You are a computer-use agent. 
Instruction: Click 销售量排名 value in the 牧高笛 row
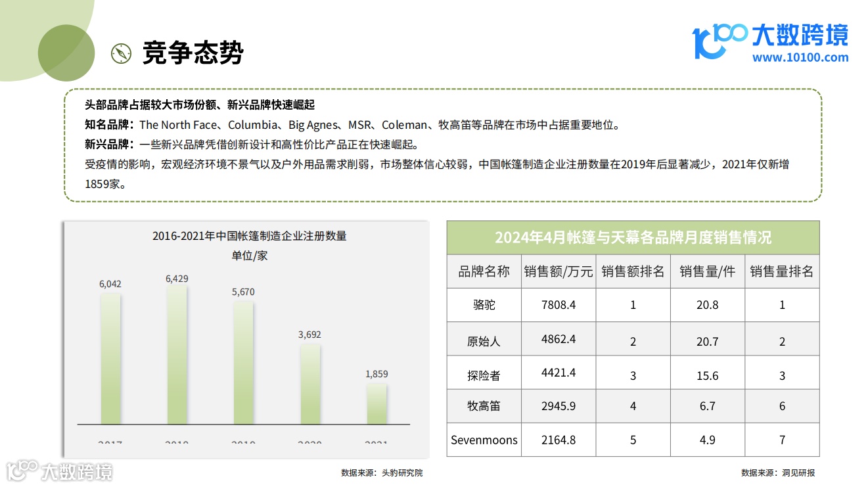783,406
